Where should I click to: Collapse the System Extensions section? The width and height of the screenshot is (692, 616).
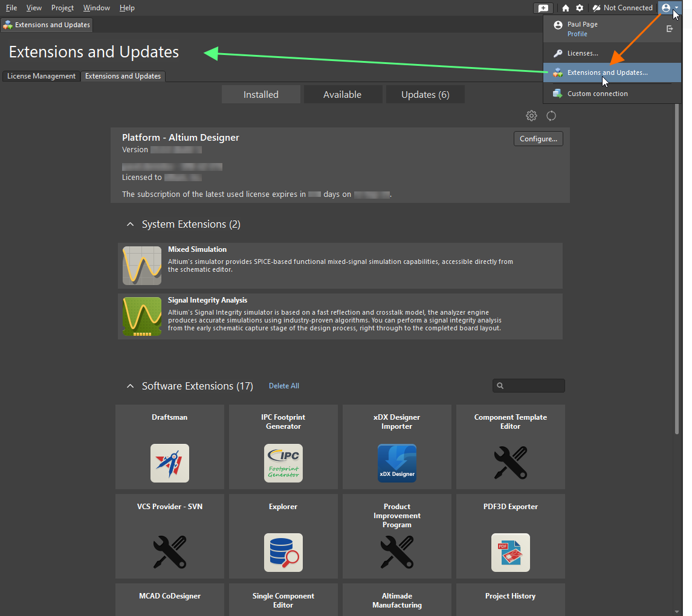pos(130,223)
